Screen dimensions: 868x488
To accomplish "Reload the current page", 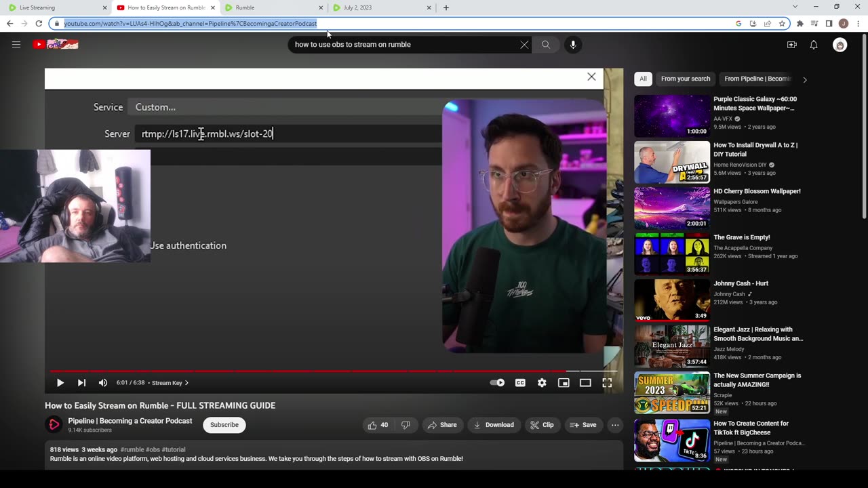I will pos(39,24).
